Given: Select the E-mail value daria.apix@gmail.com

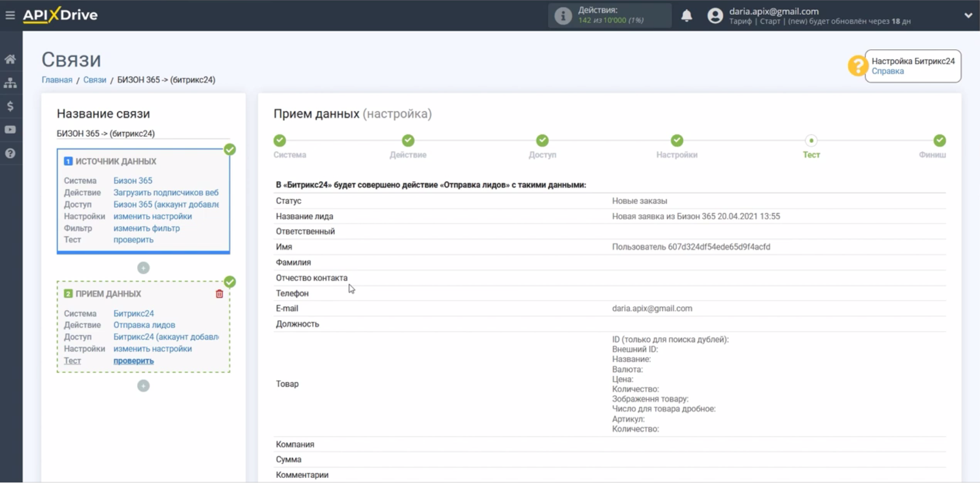Looking at the screenshot, I should click(652, 308).
